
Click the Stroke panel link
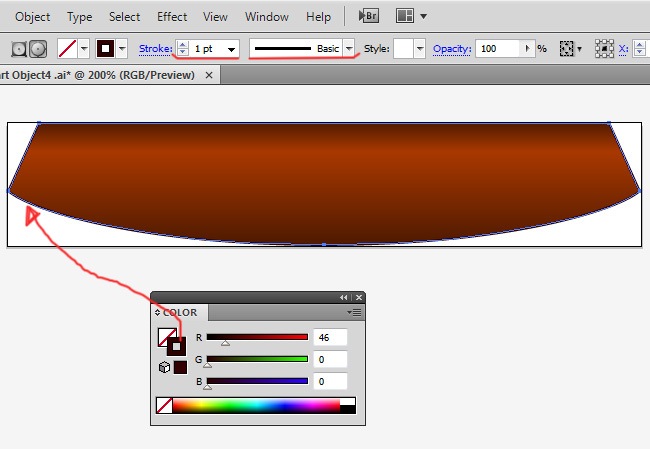click(155, 48)
